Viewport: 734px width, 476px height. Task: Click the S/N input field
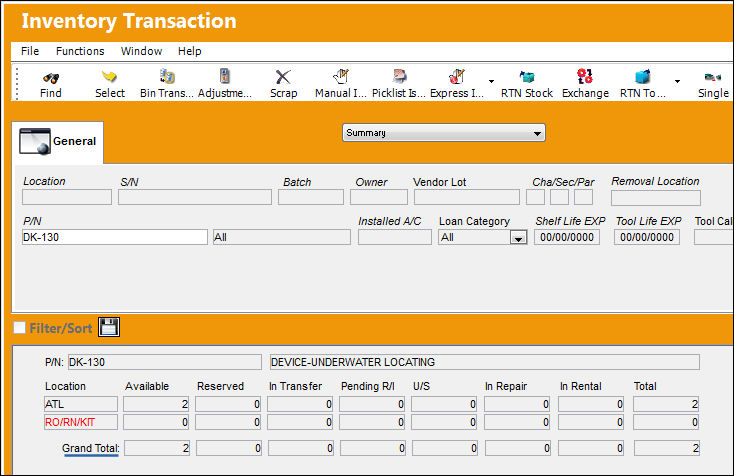pos(195,197)
